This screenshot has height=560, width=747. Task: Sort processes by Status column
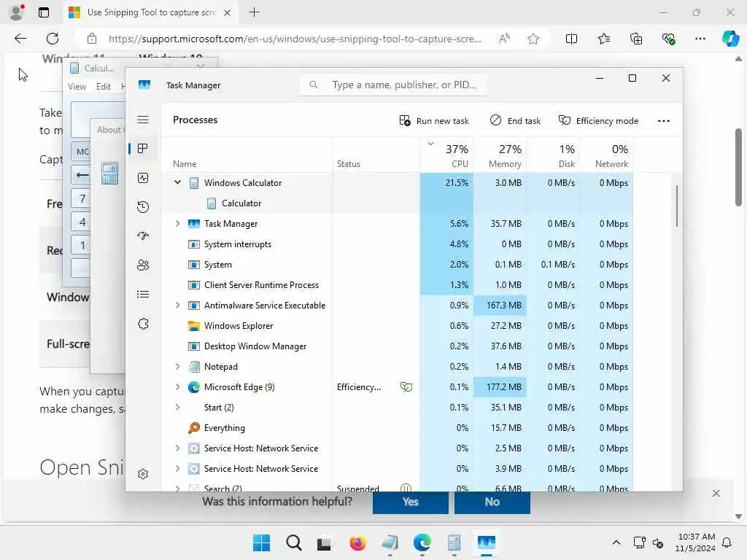376,155
